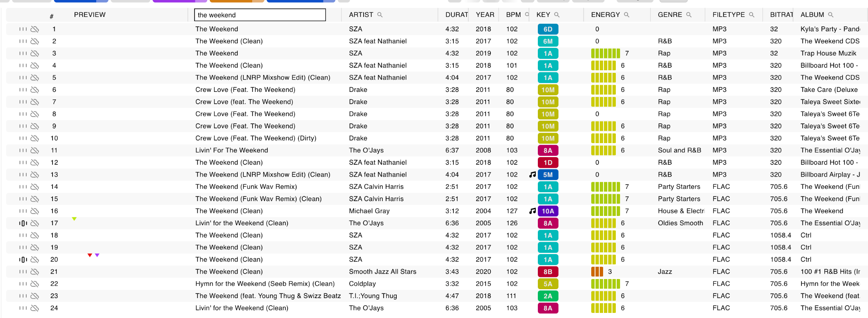This screenshot has height=318, width=868.
Task: Click the waveform icon on track 20
Action: pos(23,260)
